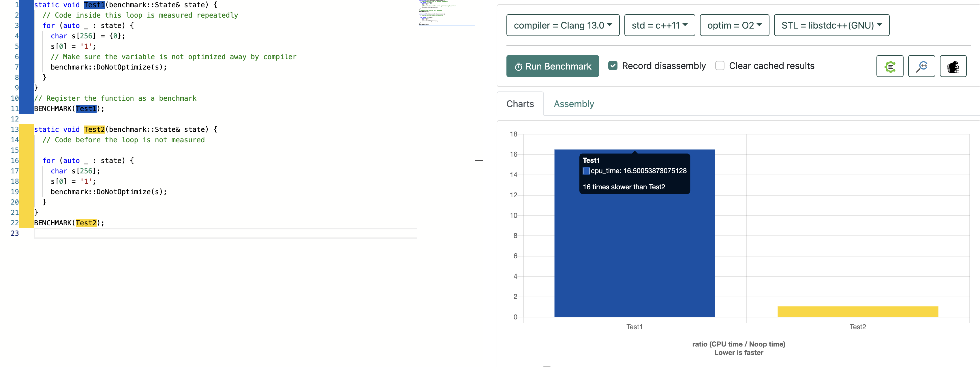
Task: Uncheck the Record disassembly checkbox
Action: click(613, 66)
